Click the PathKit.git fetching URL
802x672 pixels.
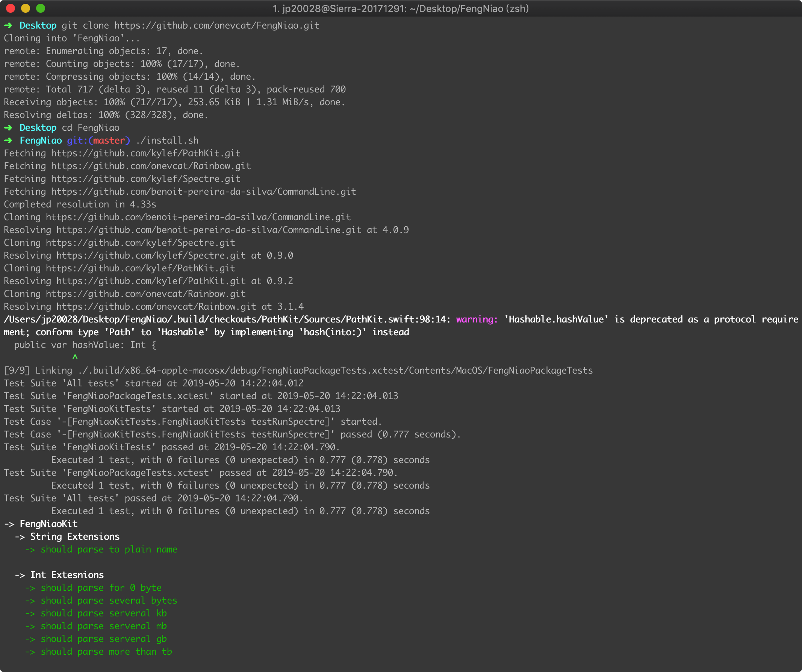tap(145, 153)
